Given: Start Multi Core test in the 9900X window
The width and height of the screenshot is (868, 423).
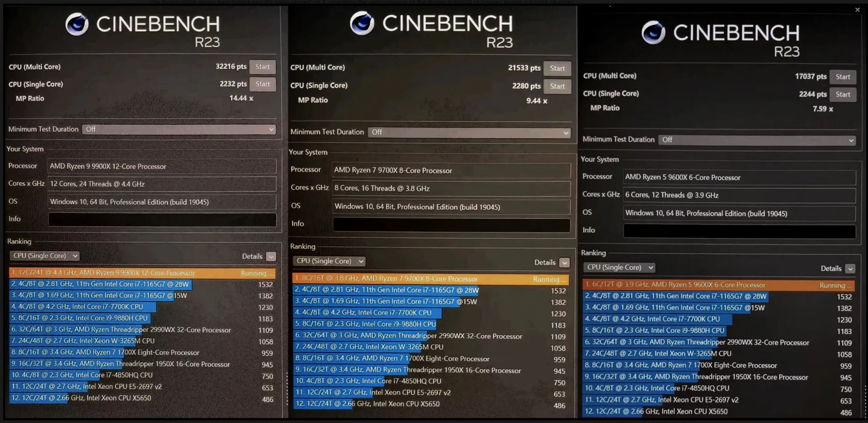Looking at the screenshot, I should pyautogui.click(x=263, y=67).
